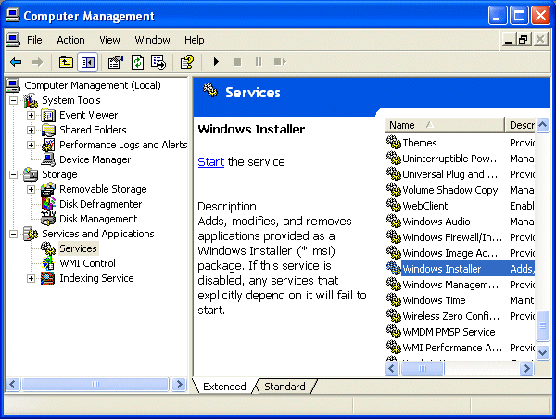Select Computer Management (Local) root
The height and width of the screenshot is (419, 556).
click(92, 85)
